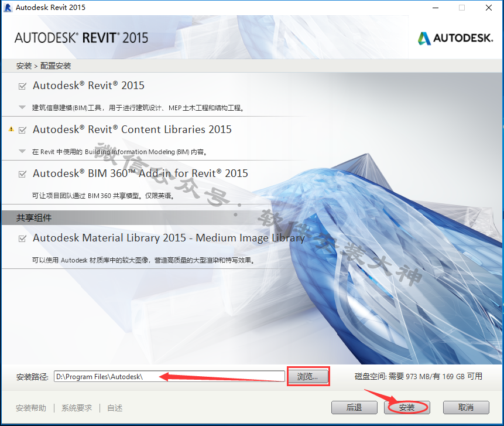Click the 浏览... browse button
Image resolution: width=504 pixels, height=426 pixels.
(x=308, y=376)
